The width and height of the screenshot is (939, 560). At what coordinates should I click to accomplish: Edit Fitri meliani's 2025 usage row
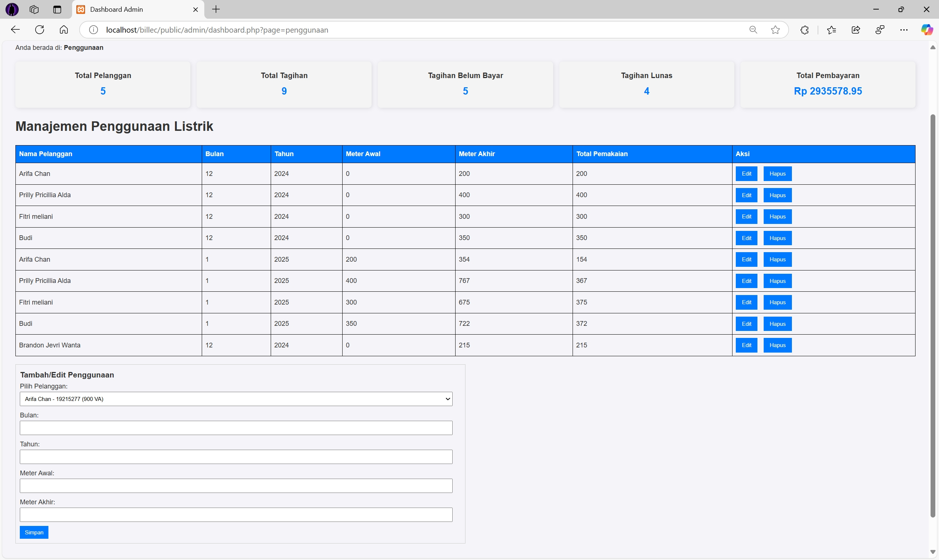746,302
